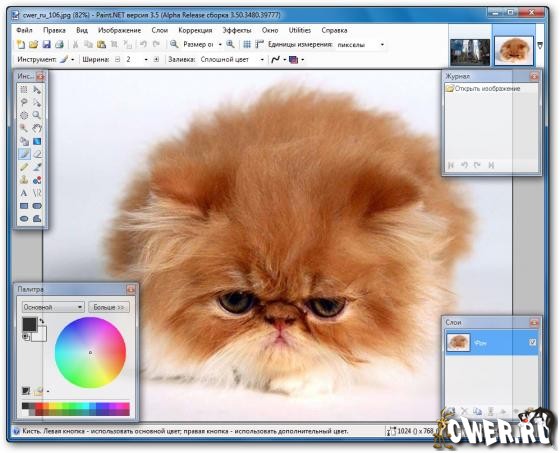Open the Файл menu
The image size is (560, 453).
pyautogui.click(x=24, y=30)
